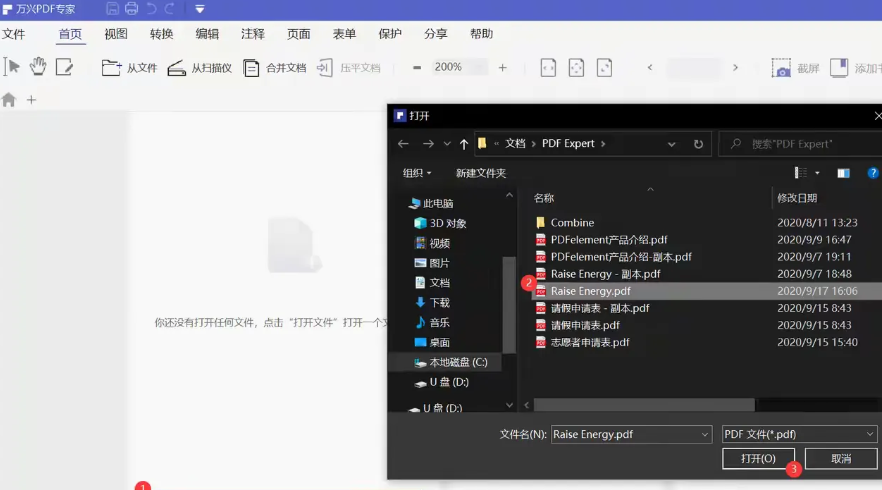Select 本地磁盘 (C:) in navigation tree
882x490 pixels.
click(x=451, y=362)
